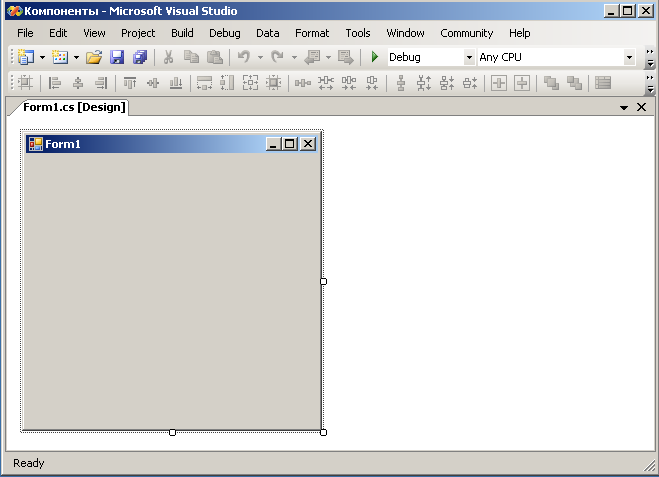Open the Help menu
Viewport: 659px width, 477px height.
point(519,33)
